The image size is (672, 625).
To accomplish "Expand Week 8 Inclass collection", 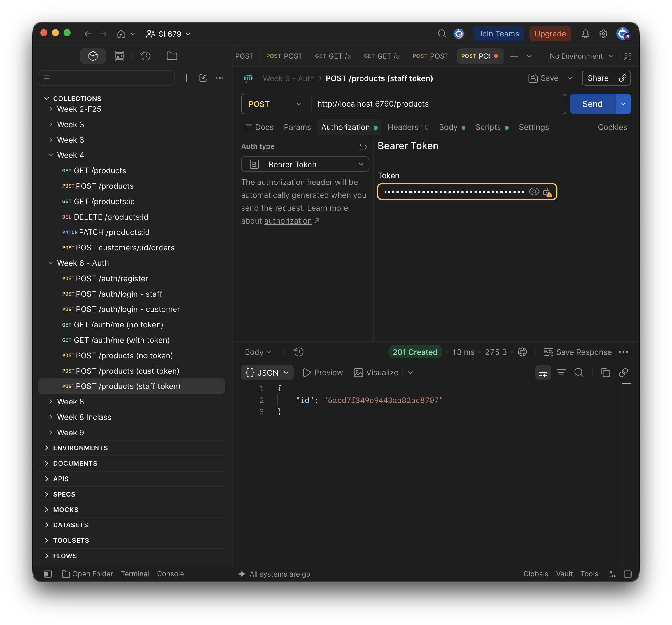I will click(x=51, y=417).
